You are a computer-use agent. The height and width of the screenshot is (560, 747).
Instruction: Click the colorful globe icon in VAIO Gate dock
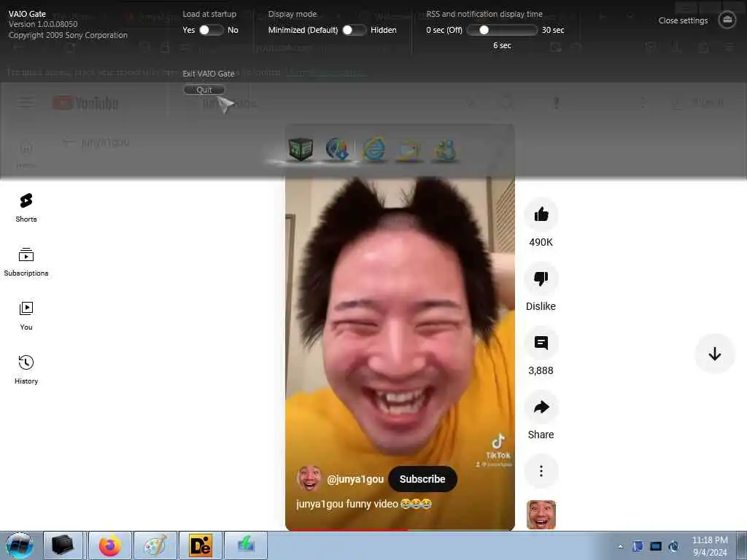337,149
